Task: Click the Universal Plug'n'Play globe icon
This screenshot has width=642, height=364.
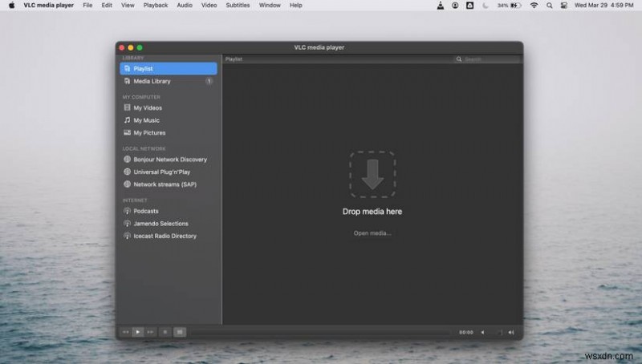Action: 128,172
